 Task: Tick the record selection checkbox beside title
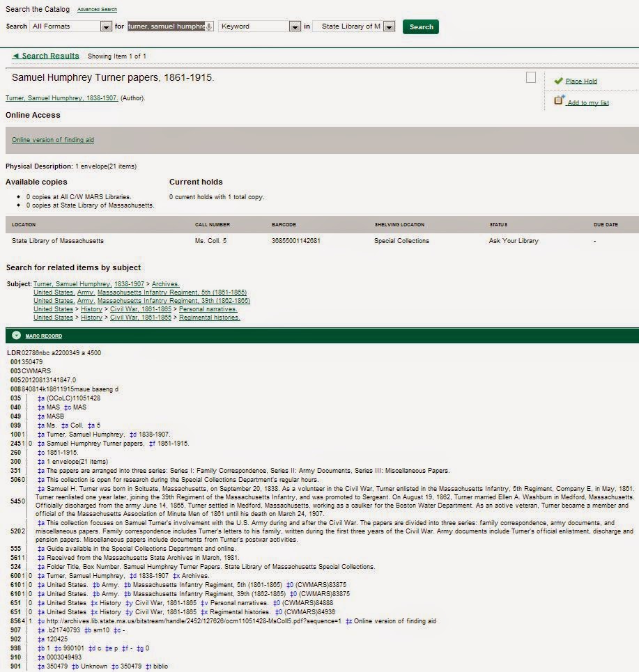tap(531, 77)
